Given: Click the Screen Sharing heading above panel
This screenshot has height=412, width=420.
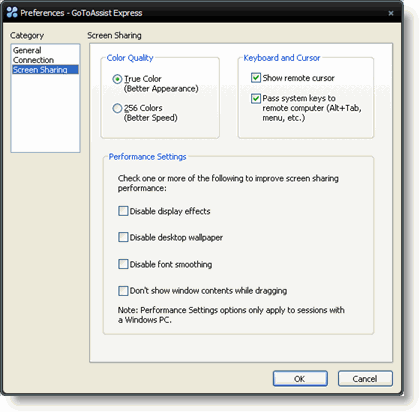Looking at the screenshot, I should [x=114, y=35].
